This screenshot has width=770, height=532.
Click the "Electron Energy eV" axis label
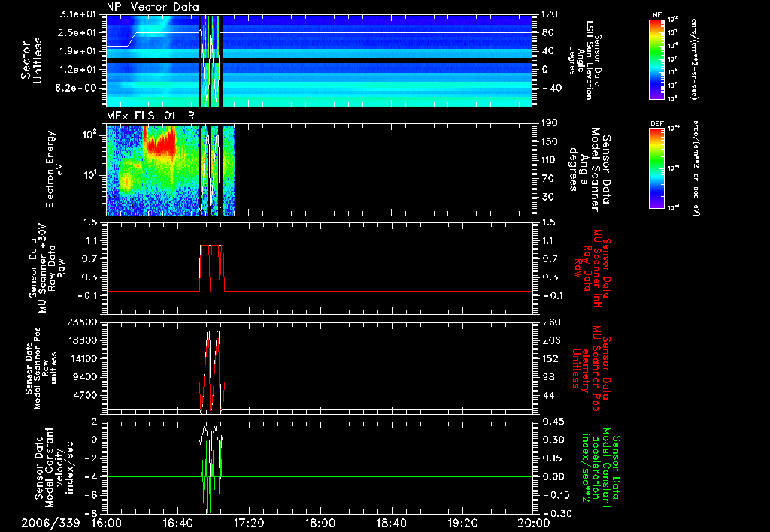[x=55, y=169]
